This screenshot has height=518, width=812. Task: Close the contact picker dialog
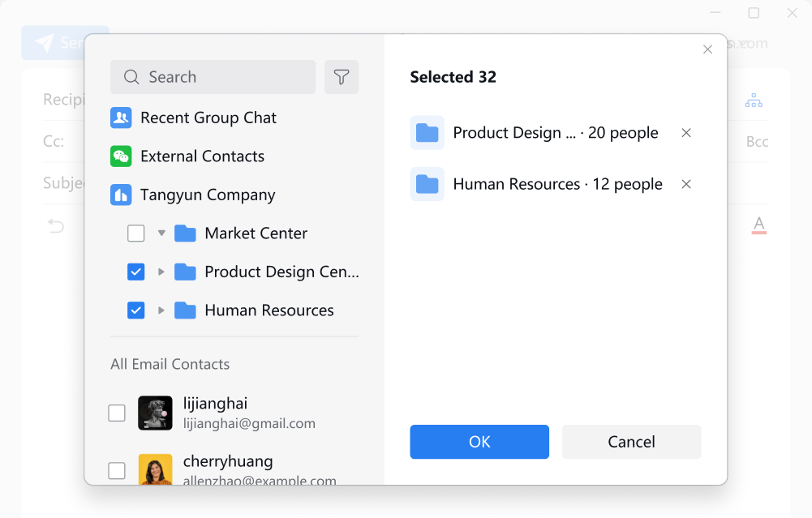pyautogui.click(x=707, y=49)
